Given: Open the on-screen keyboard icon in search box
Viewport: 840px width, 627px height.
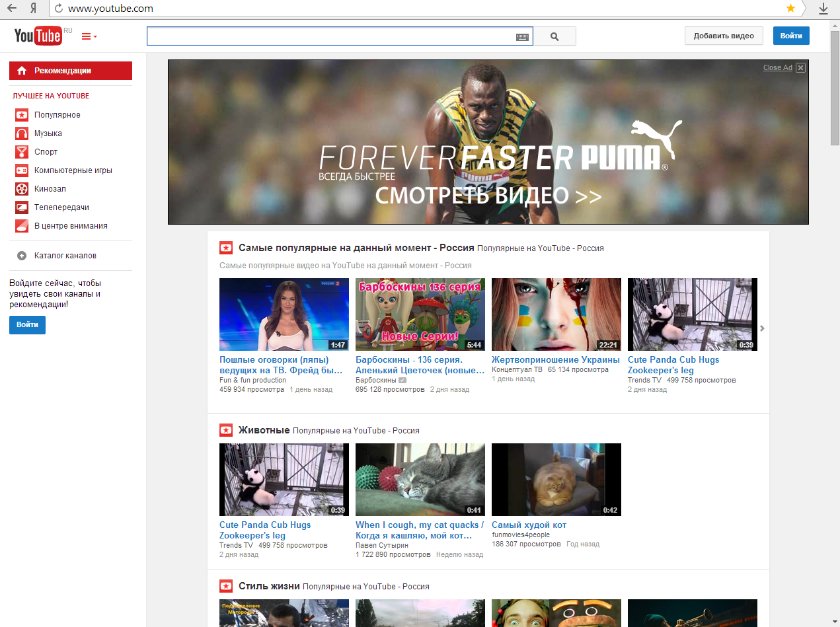Looking at the screenshot, I should point(523,37).
